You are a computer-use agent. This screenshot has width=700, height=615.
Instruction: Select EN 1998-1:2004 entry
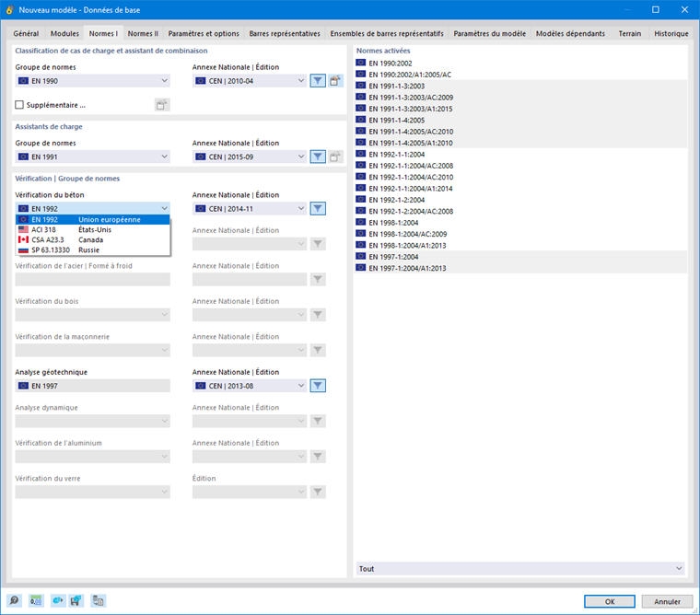pyautogui.click(x=520, y=222)
